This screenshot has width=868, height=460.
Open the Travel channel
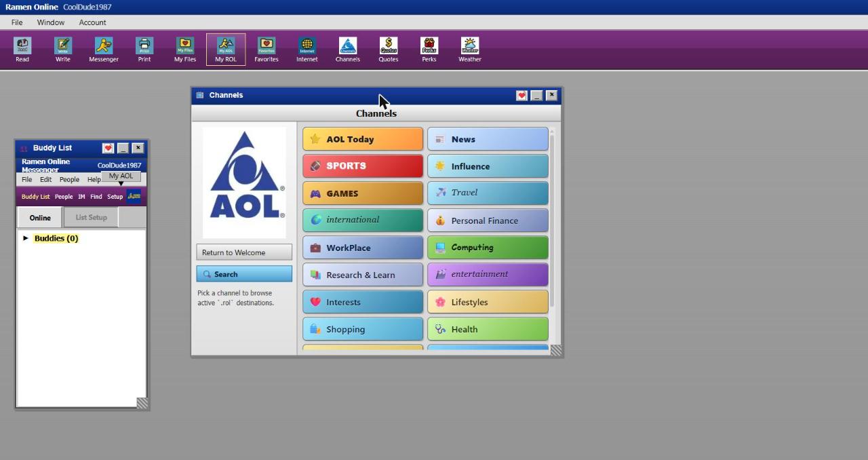488,193
